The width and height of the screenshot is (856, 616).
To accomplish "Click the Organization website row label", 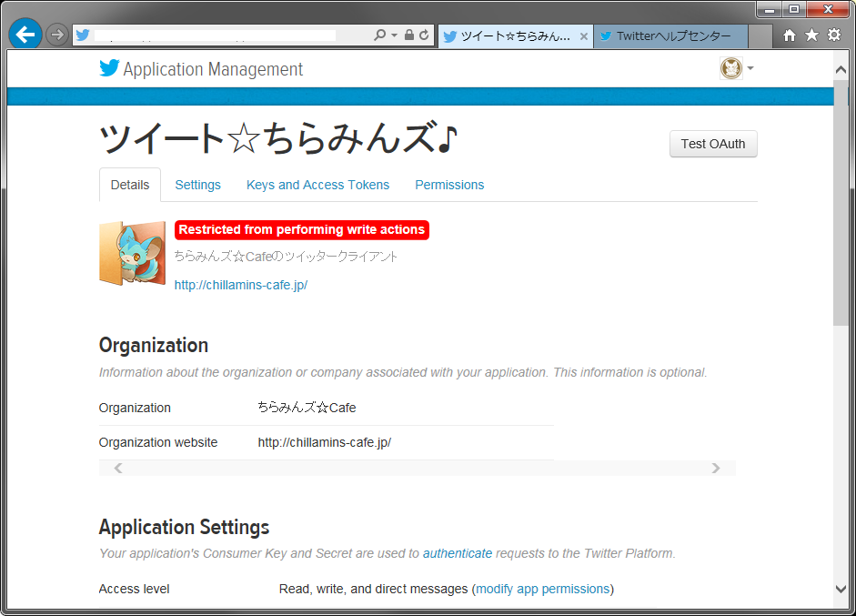I will pos(158,442).
